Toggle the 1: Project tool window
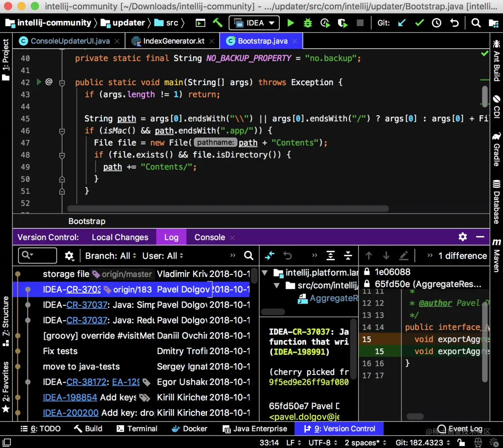Screen dimensions: 503x448 pos(6,60)
